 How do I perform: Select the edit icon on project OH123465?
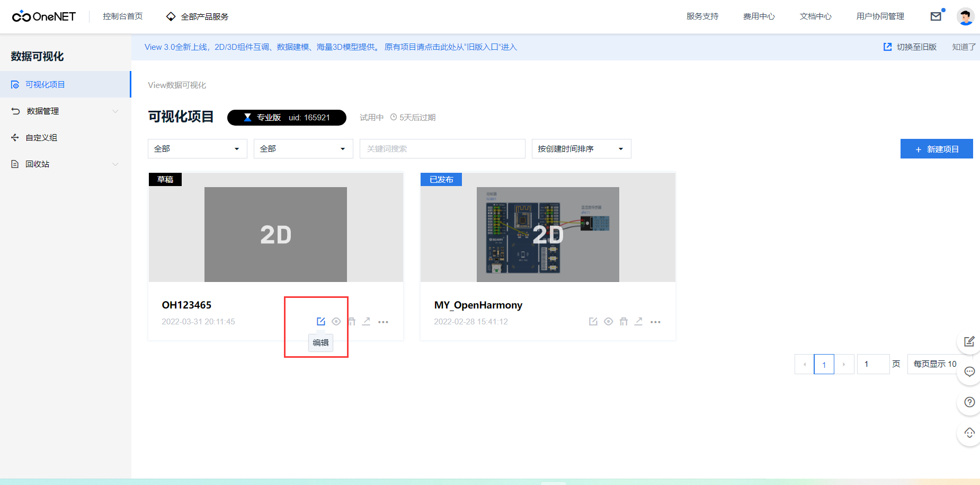[x=321, y=321]
